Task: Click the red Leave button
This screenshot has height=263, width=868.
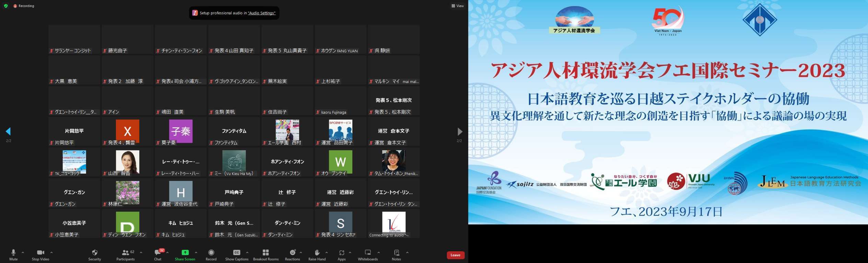Action: click(455, 255)
